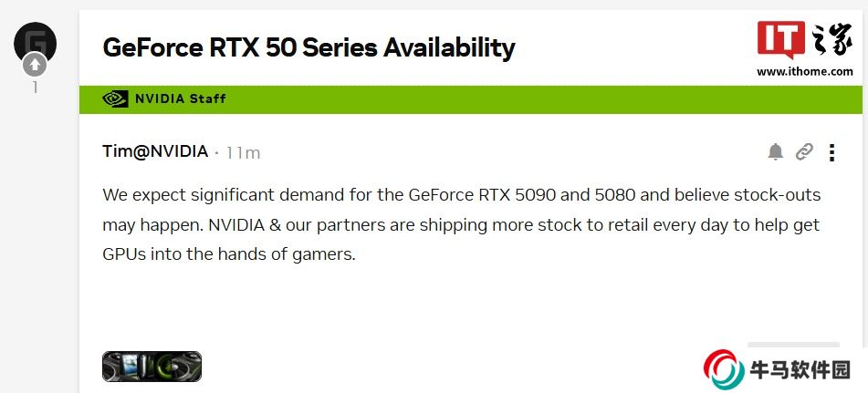
Task: Click the gray button above 牛马软件园
Action: click(x=792, y=347)
